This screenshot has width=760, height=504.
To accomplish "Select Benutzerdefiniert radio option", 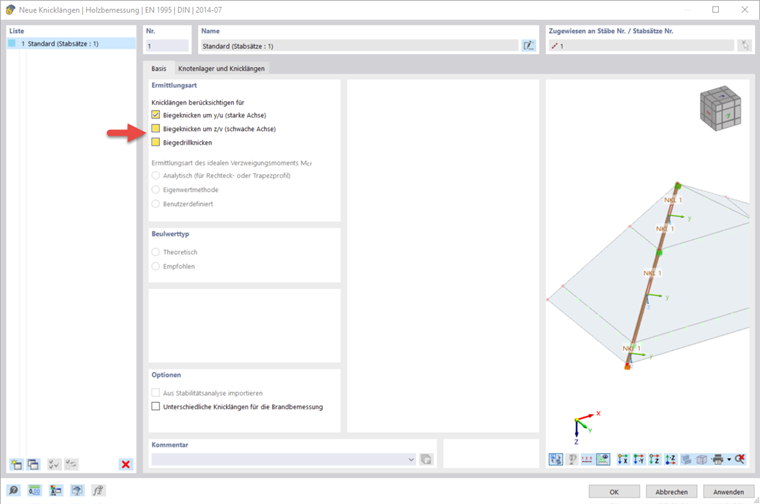I will tap(156, 204).
